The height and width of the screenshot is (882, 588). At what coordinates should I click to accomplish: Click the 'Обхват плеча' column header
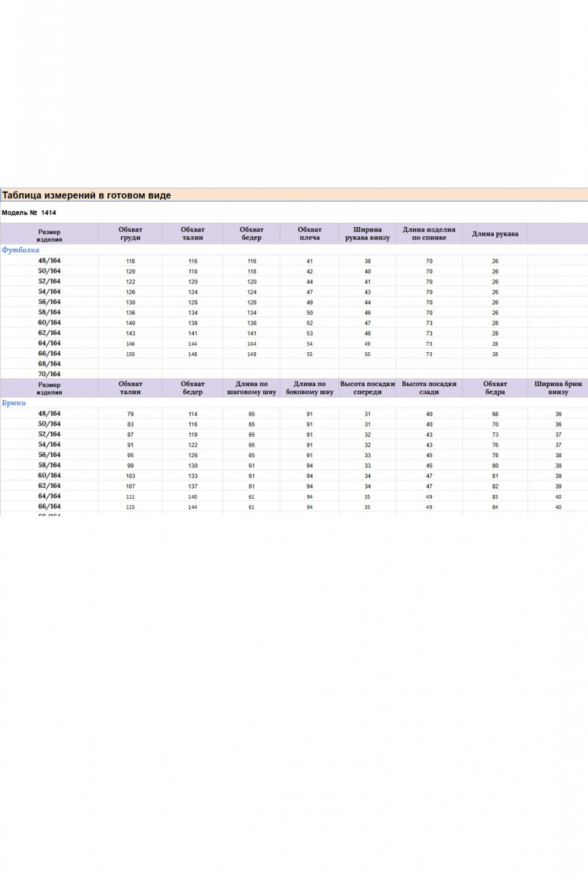[x=309, y=233]
